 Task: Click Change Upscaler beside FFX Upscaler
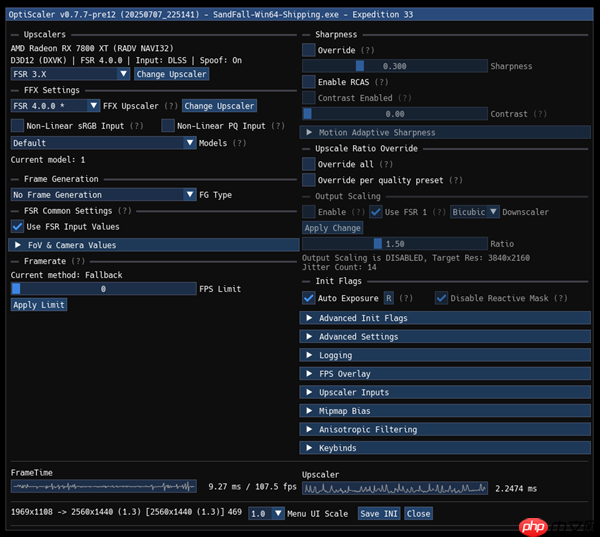(x=219, y=106)
